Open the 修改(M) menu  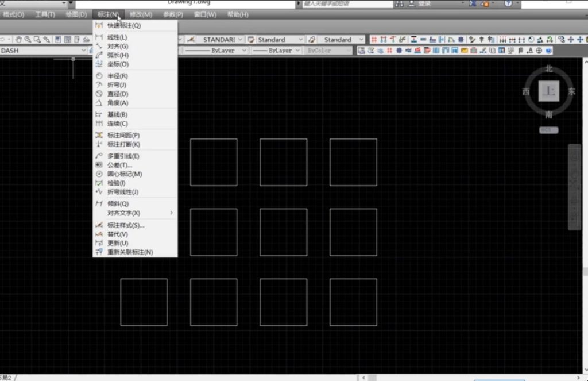click(141, 14)
